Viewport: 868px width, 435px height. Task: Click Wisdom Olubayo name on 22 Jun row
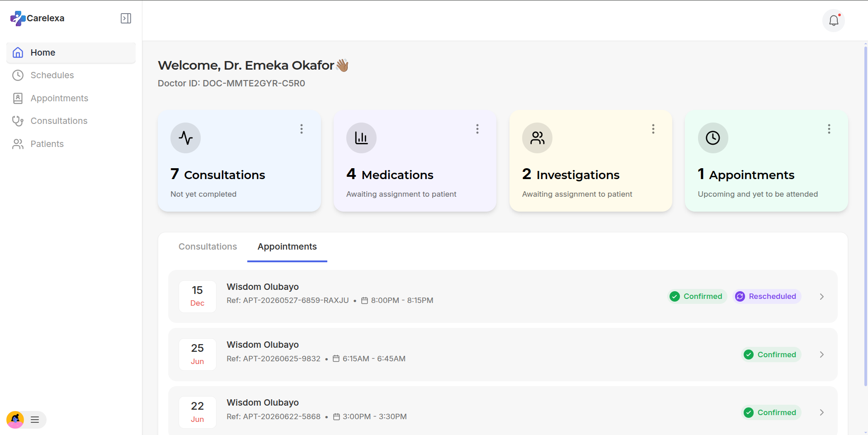(263, 402)
